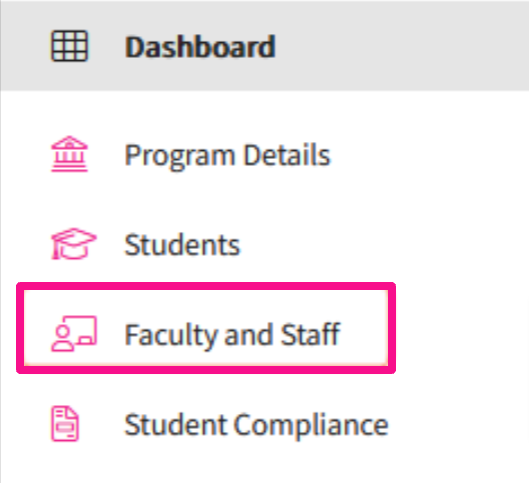Select the Students text label
Viewport: 529px width, 483px height.
click(x=182, y=245)
